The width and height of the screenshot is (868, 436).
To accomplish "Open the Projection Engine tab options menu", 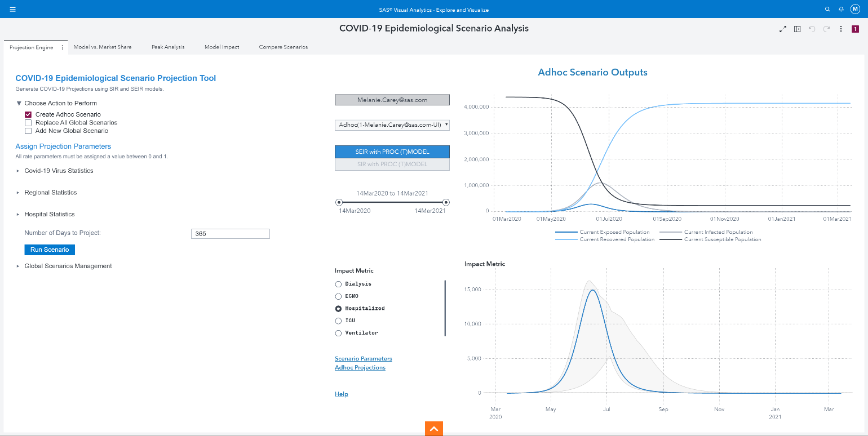I will tap(62, 47).
